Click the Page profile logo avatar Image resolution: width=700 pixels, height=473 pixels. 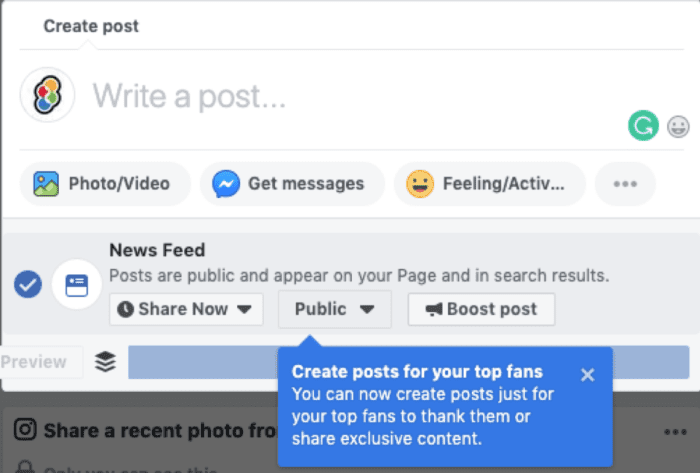click(47, 97)
